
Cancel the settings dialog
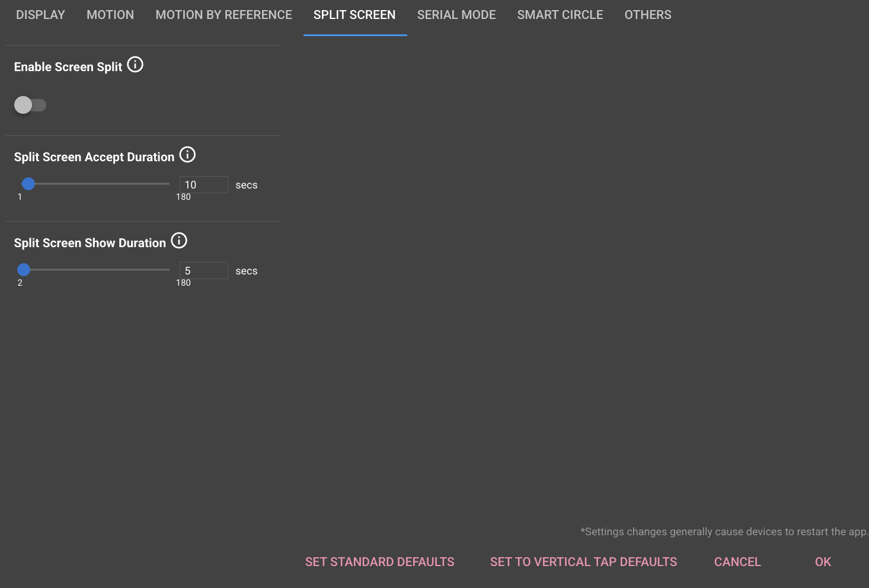click(x=737, y=562)
